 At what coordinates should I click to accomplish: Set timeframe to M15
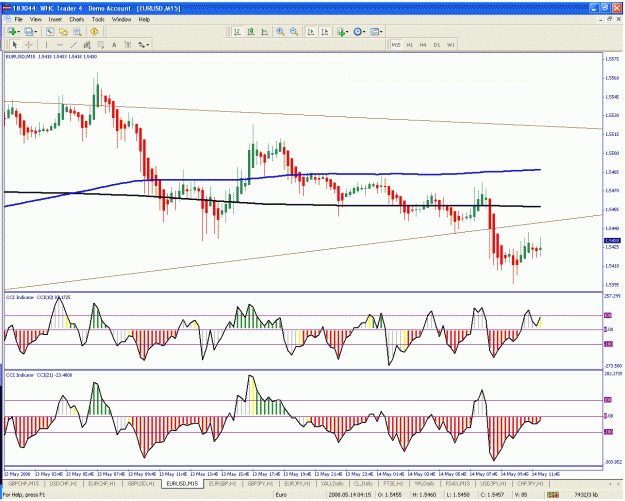click(x=396, y=45)
